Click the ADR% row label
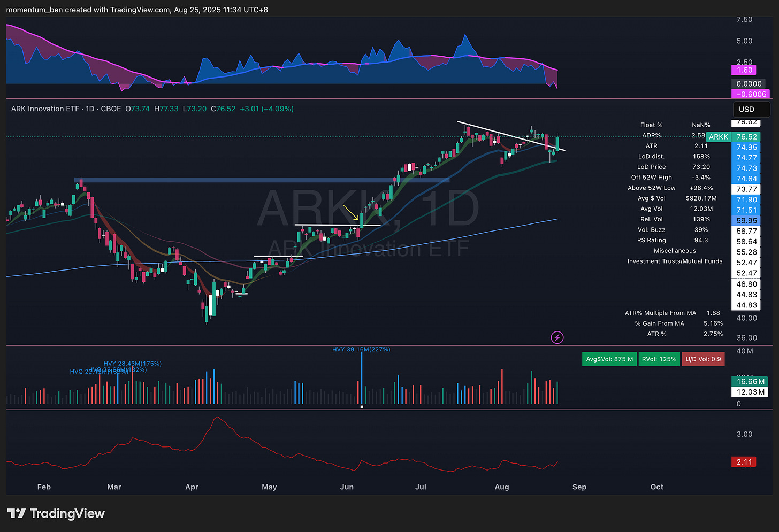Viewport: 779px width, 532px height. coord(651,135)
